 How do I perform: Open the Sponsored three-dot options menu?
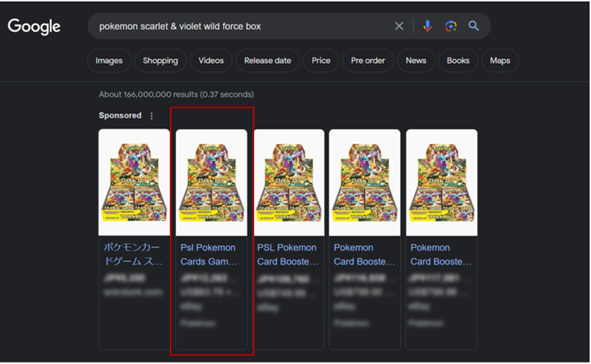[x=151, y=116]
